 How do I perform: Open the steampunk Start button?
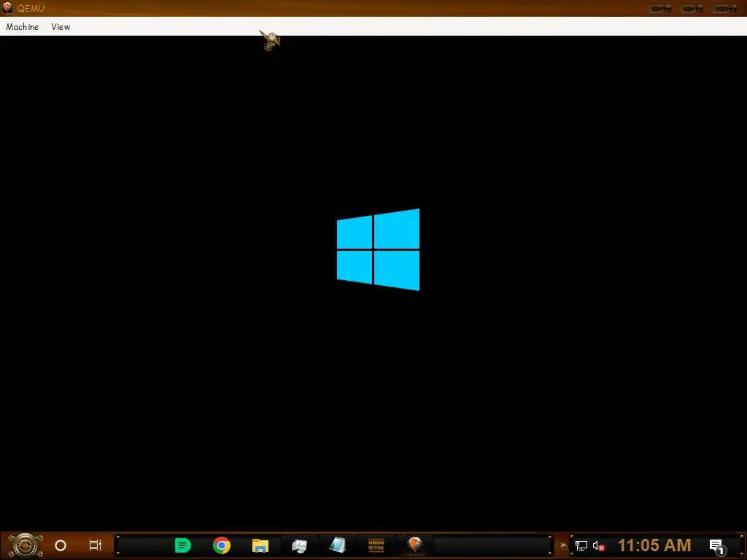pyautogui.click(x=26, y=545)
